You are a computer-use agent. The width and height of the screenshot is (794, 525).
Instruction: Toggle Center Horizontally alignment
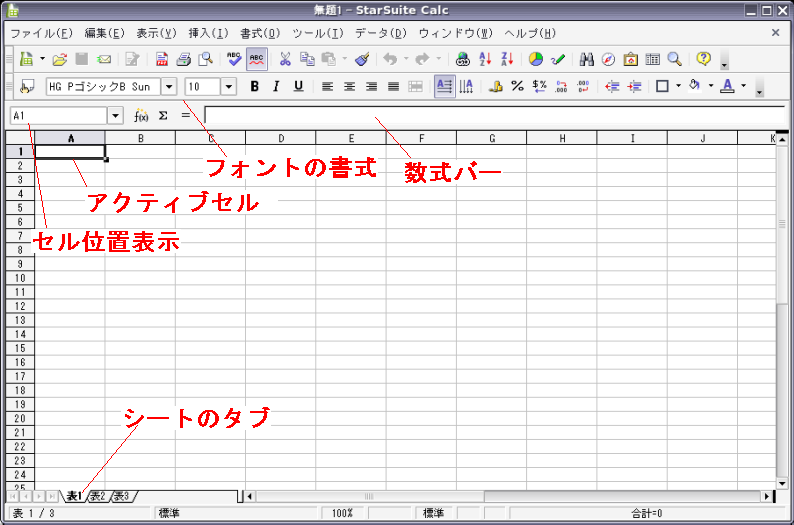[x=349, y=87]
